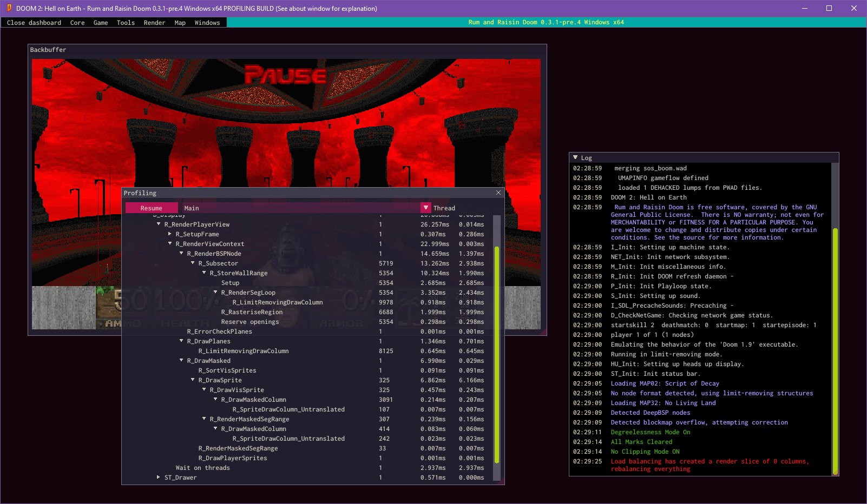Viewport: 867px width, 504px height.
Task: Expand the R_SetupFrame tree node
Action: click(x=169, y=234)
